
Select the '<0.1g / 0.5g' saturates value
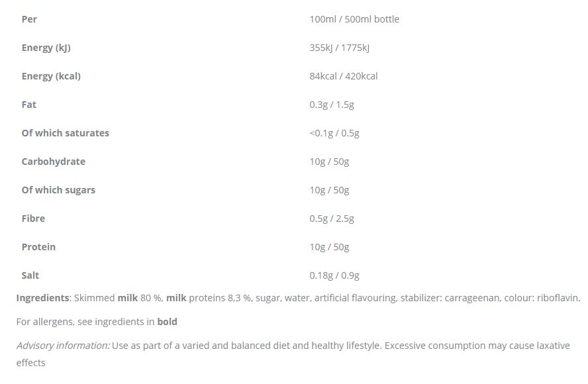pos(334,134)
